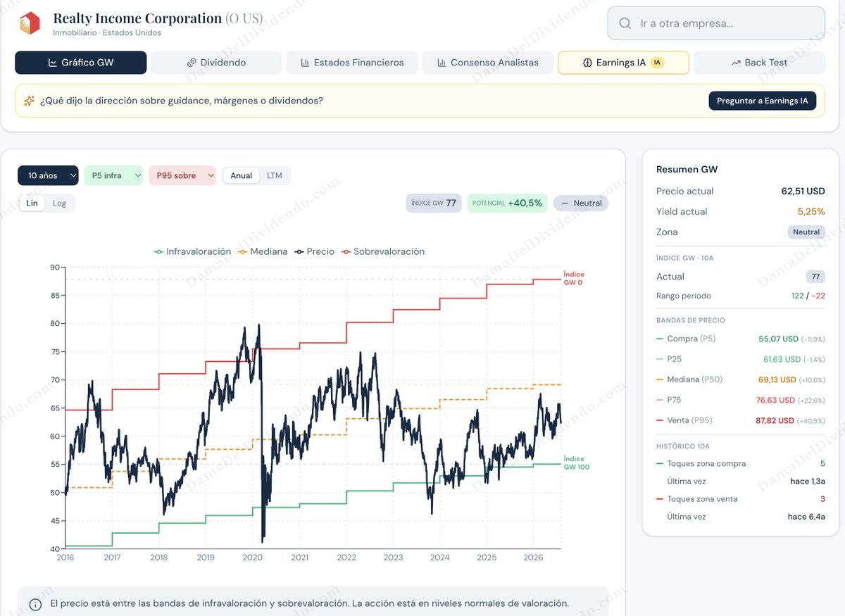Image resolution: width=845 pixels, height=616 pixels.
Task: Toggle Precio series in legend
Action: point(315,251)
